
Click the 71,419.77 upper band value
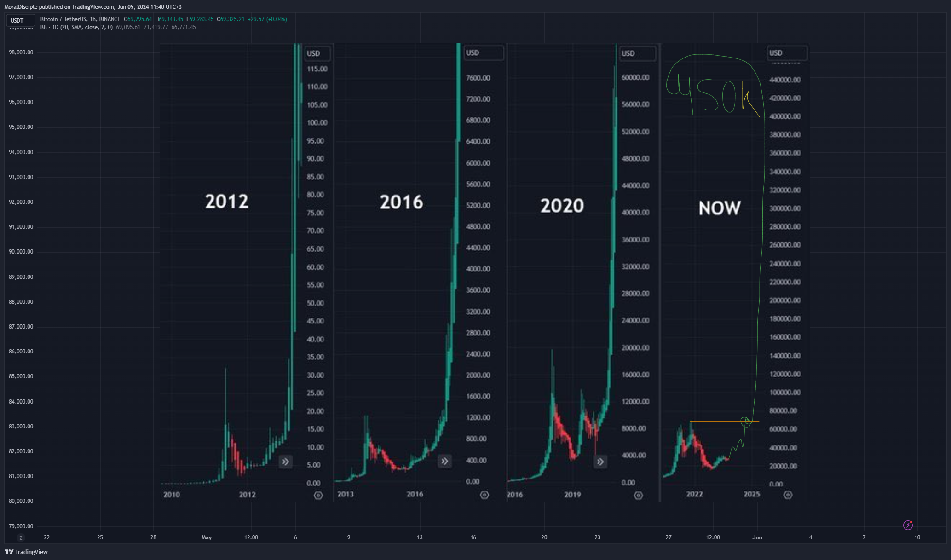[156, 27]
